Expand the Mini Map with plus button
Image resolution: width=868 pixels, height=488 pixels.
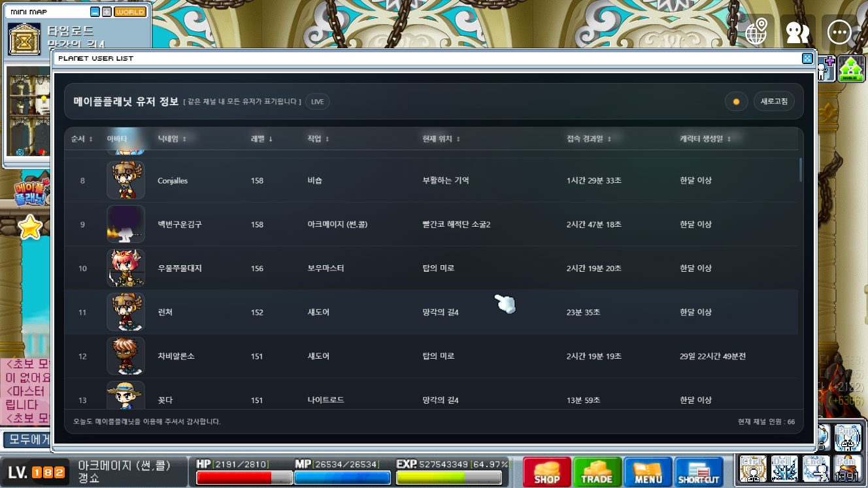tap(107, 12)
